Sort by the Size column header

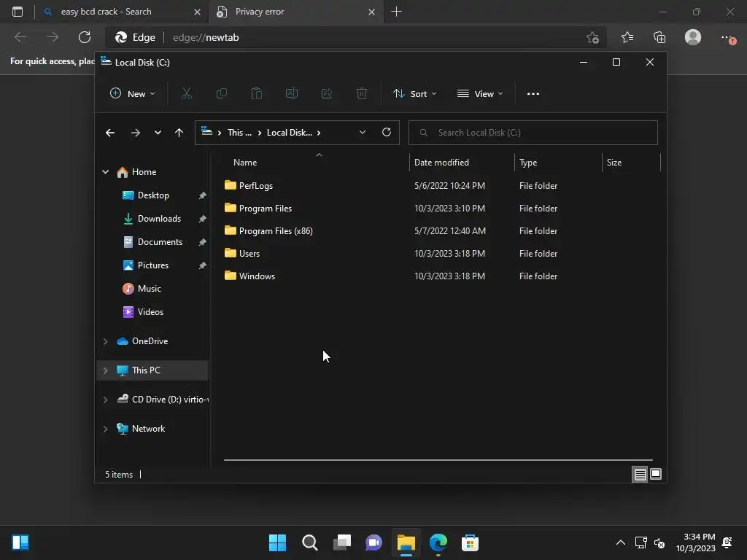(631, 163)
